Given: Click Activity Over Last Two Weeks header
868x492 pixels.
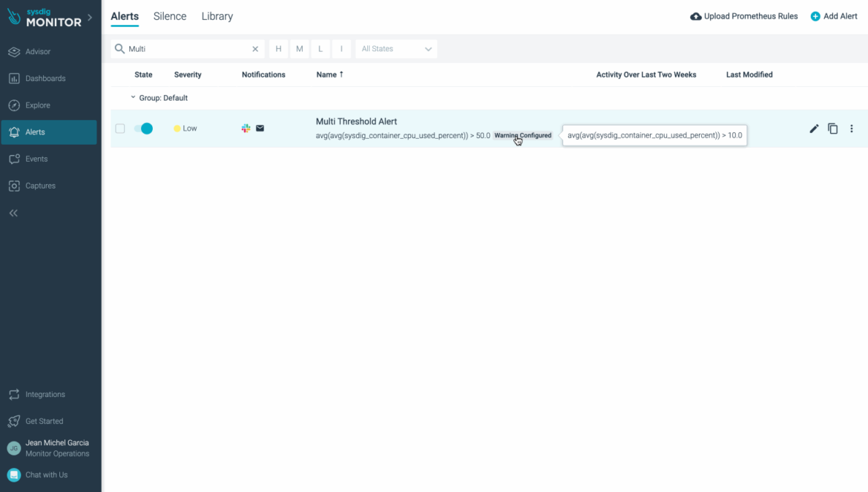Looking at the screenshot, I should pos(646,75).
